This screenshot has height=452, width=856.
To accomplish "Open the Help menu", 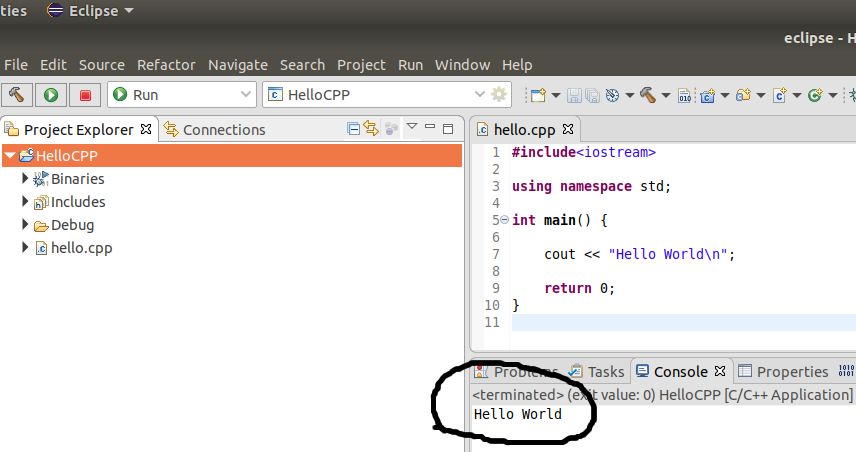I will (517, 65).
